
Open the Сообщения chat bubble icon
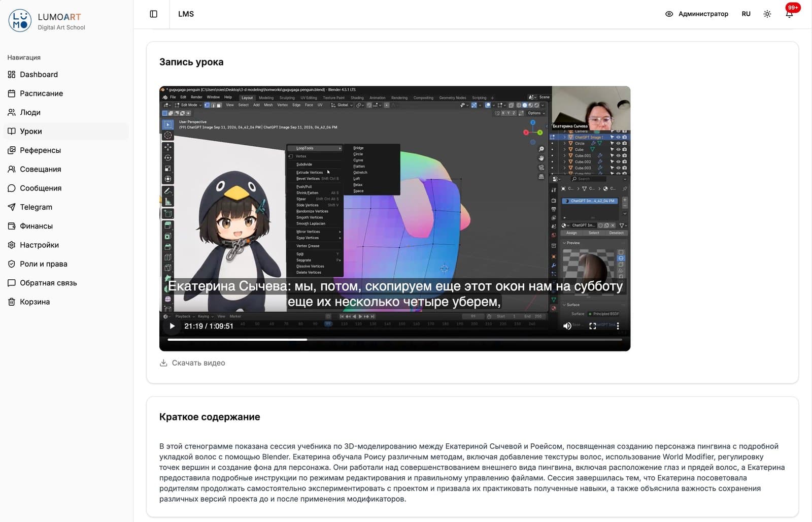[x=12, y=188]
